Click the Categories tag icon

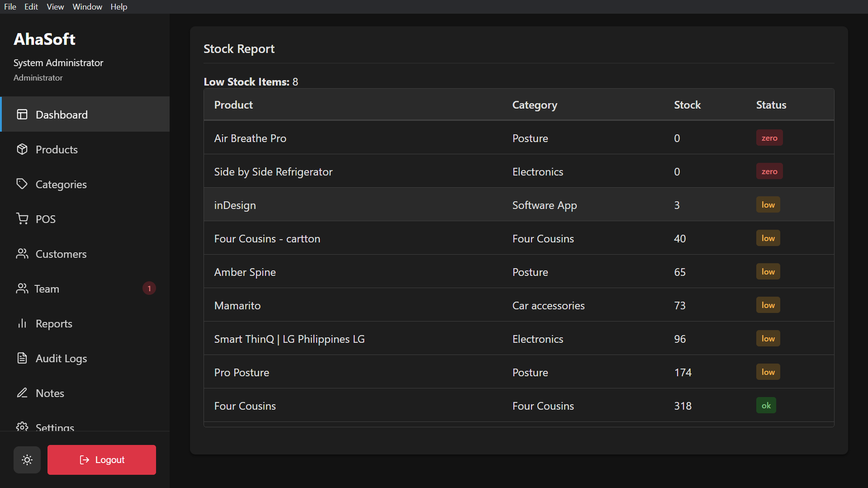click(22, 184)
